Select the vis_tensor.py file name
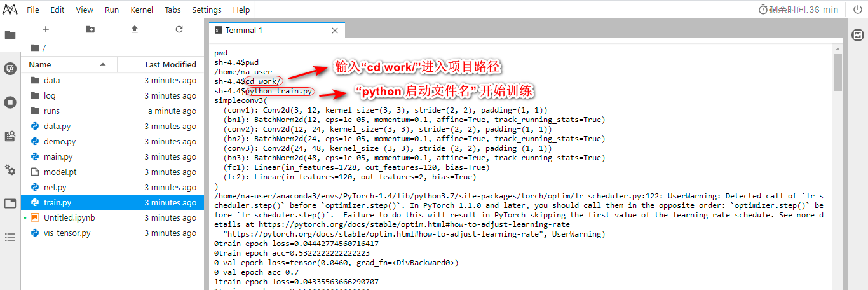This screenshot has height=290, width=868. click(67, 233)
